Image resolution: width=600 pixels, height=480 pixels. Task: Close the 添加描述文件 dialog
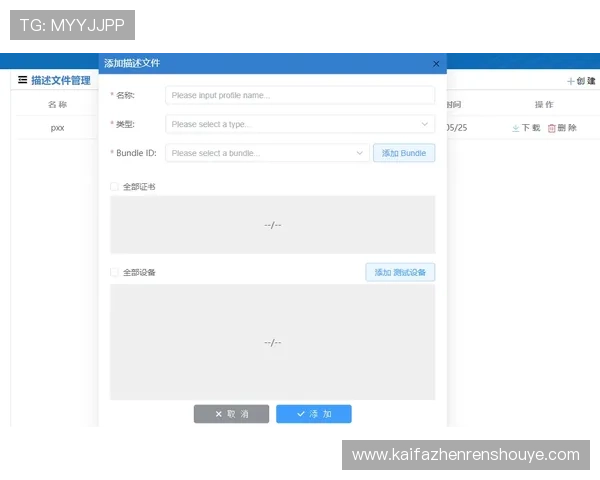point(436,63)
